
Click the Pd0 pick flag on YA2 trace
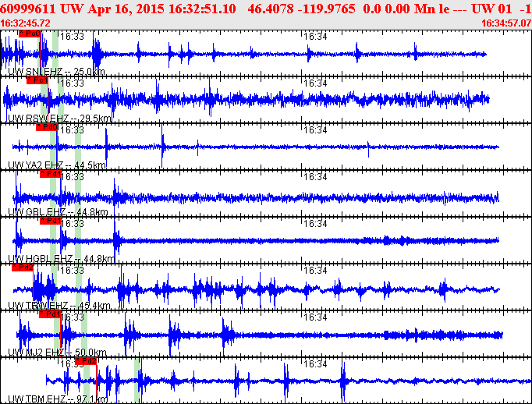(x=48, y=127)
